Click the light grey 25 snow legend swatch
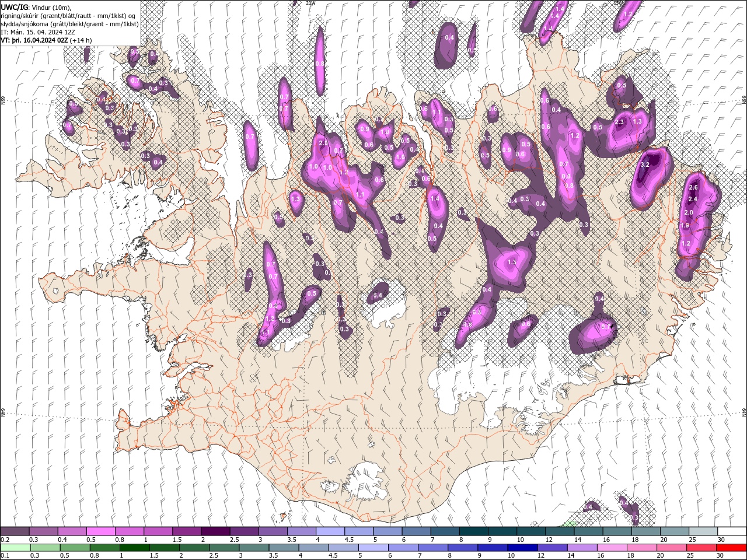 pos(703,531)
